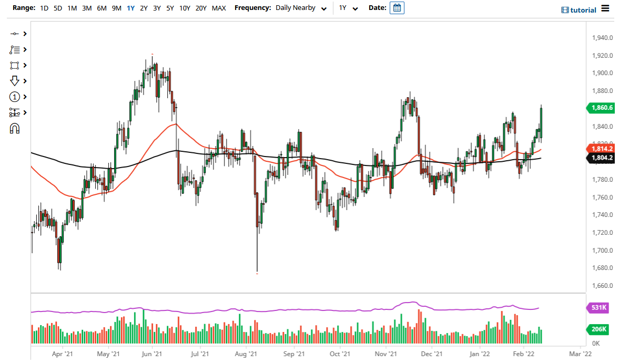Expand the number label tool submenu

click(25, 97)
